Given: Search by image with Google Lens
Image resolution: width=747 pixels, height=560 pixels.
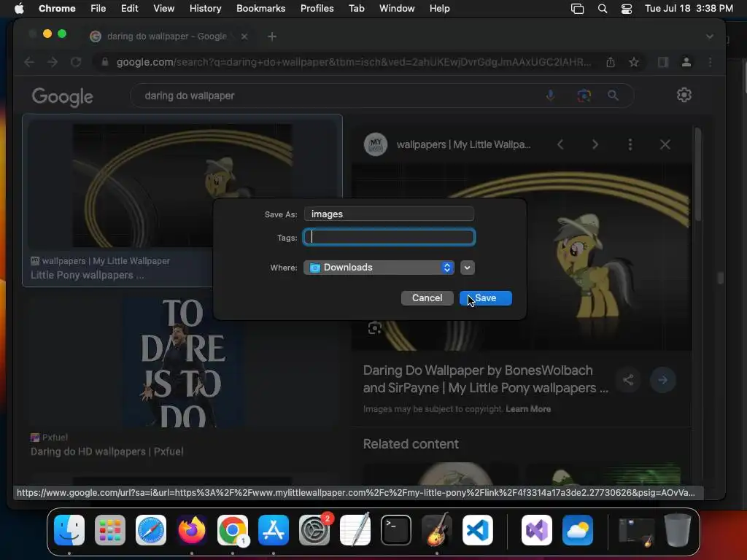Looking at the screenshot, I should pyautogui.click(x=584, y=96).
